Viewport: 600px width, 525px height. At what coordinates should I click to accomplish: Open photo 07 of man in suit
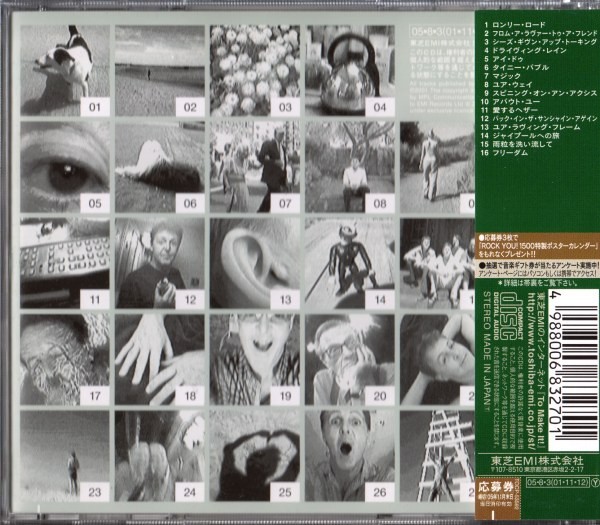[255, 167]
